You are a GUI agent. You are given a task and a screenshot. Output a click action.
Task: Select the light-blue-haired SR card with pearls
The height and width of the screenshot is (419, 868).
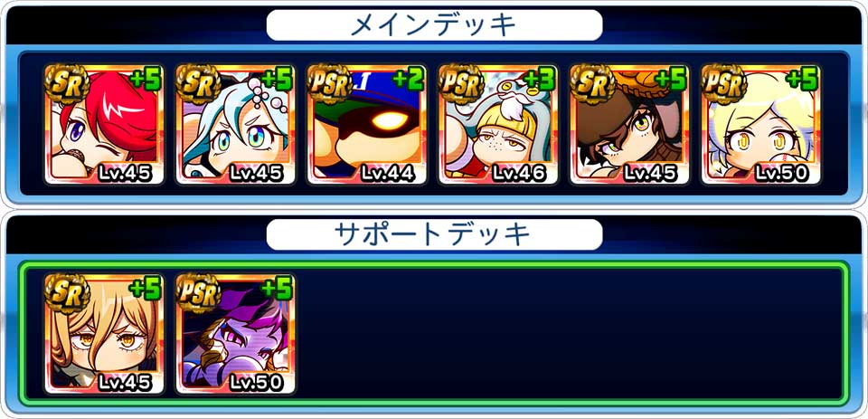(235, 124)
